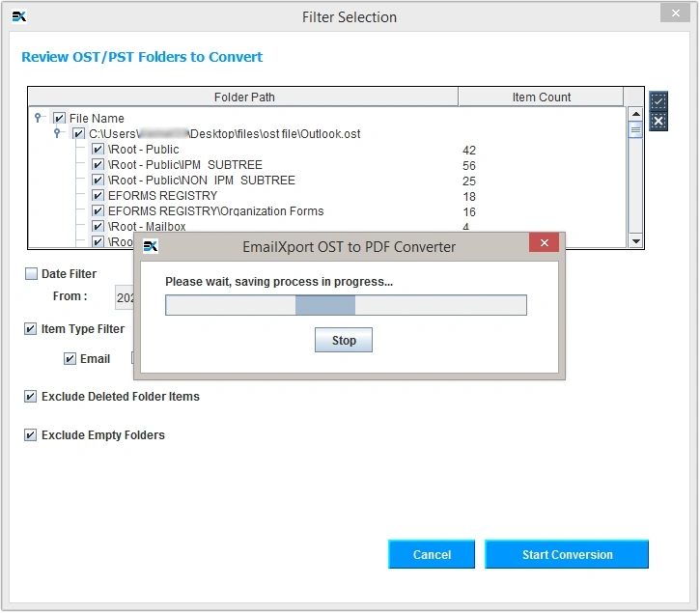Uncheck EFORMS REGISTRY\Organization Forms checkbox
Image resolution: width=700 pixels, height=613 pixels.
click(98, 210)
